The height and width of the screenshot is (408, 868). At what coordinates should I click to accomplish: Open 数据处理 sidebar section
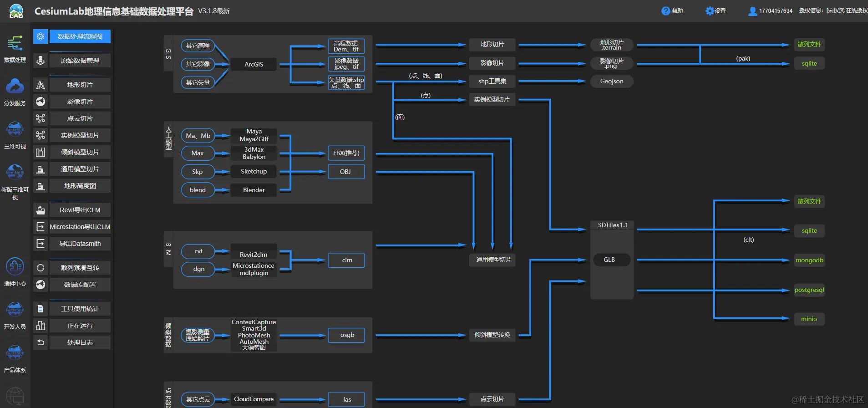point(15,49)
